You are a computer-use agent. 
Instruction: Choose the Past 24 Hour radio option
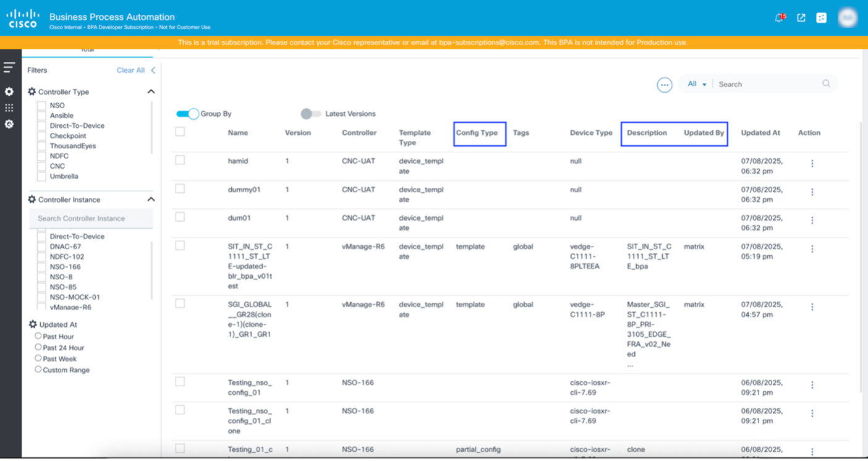click(x=38, y=347)
